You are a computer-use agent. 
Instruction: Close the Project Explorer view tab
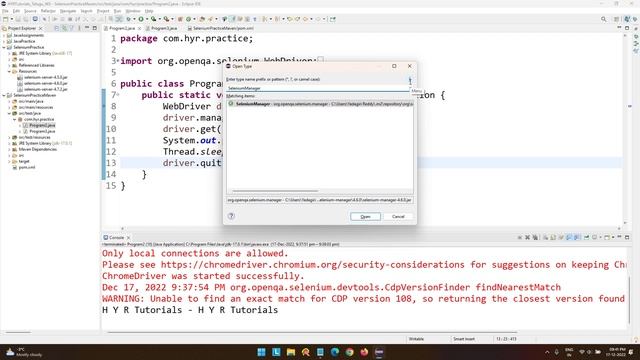pyautogui.click(x=40, y=29)
